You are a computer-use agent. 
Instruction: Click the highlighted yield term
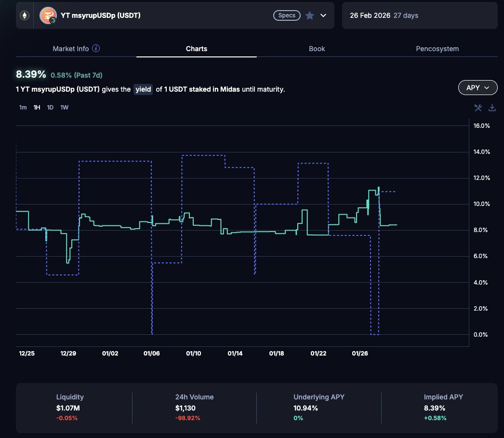coord(143,89)
